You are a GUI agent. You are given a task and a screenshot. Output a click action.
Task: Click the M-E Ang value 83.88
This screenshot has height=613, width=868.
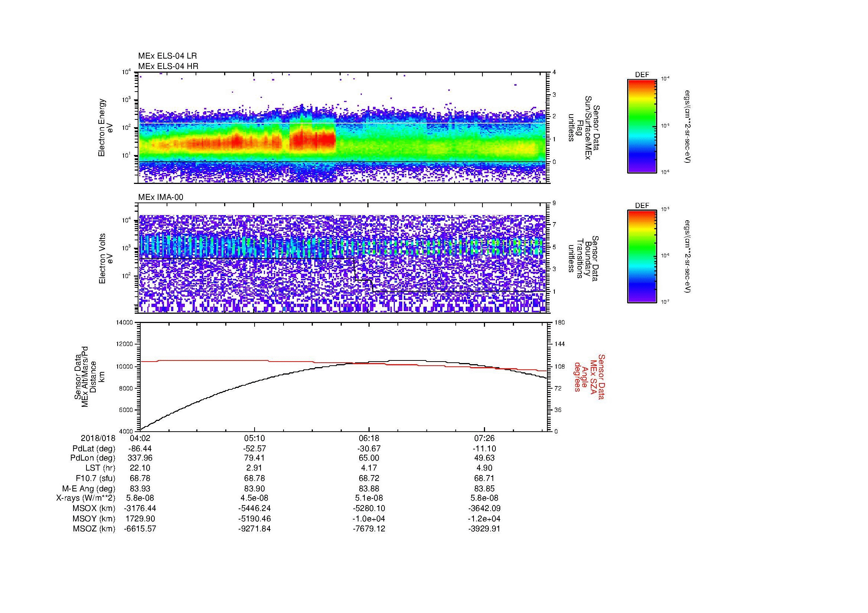coord(369,488)
